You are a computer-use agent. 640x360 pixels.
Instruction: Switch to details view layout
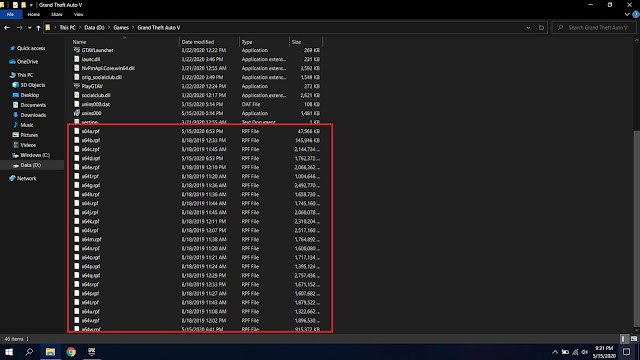tap(623, 339)
